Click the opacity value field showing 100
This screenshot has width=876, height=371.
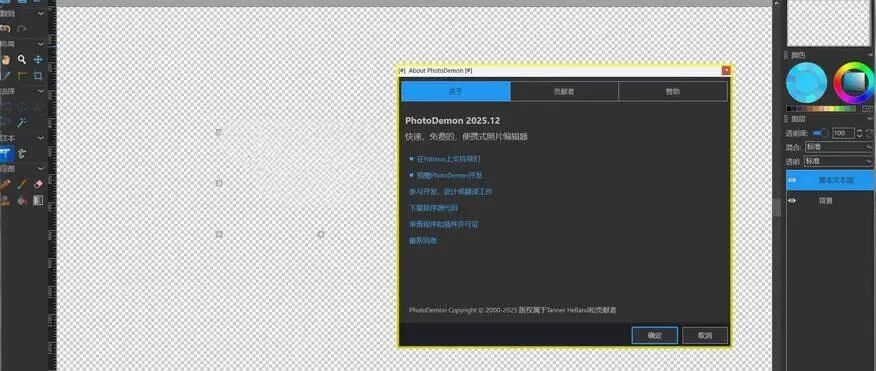pyautogui.click(x=842, y=133)
